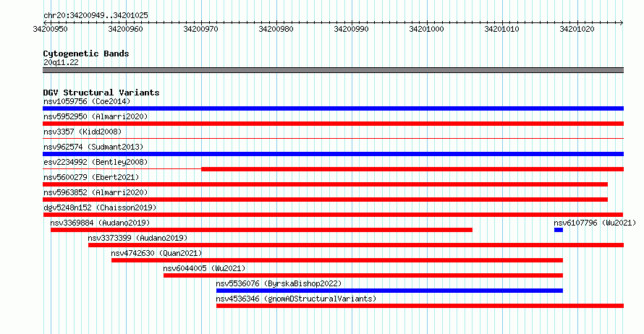Select the small blue nsv6107796 feature
644x334 pixels.
(x=559, y=230)
